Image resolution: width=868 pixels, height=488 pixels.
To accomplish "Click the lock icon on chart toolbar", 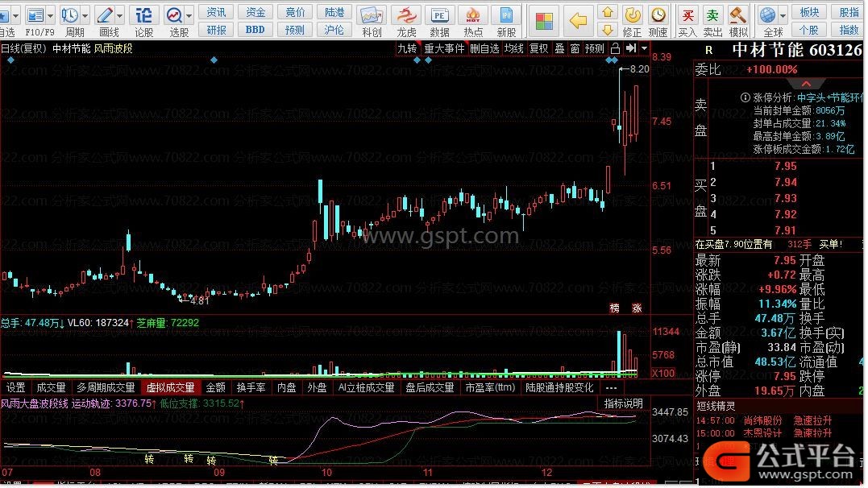I will [x=615, y=48].
